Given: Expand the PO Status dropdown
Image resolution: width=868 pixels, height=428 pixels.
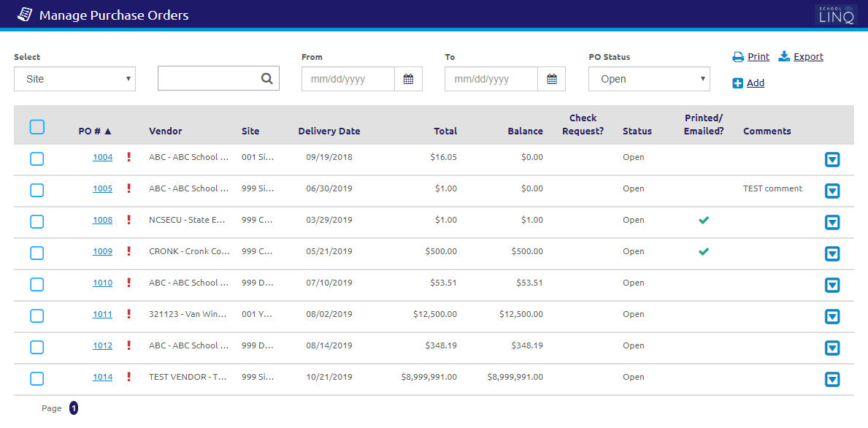Looking at the screenshot, I should (649, 79).
